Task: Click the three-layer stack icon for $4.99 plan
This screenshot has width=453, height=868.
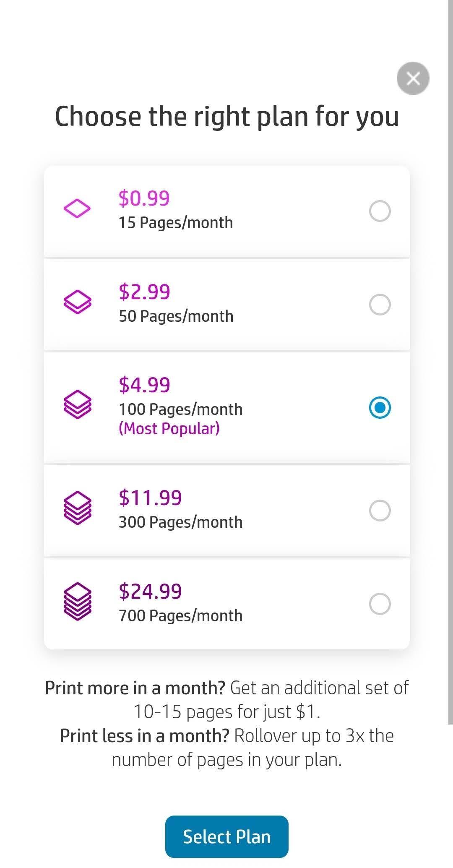Action: (77, 405)
